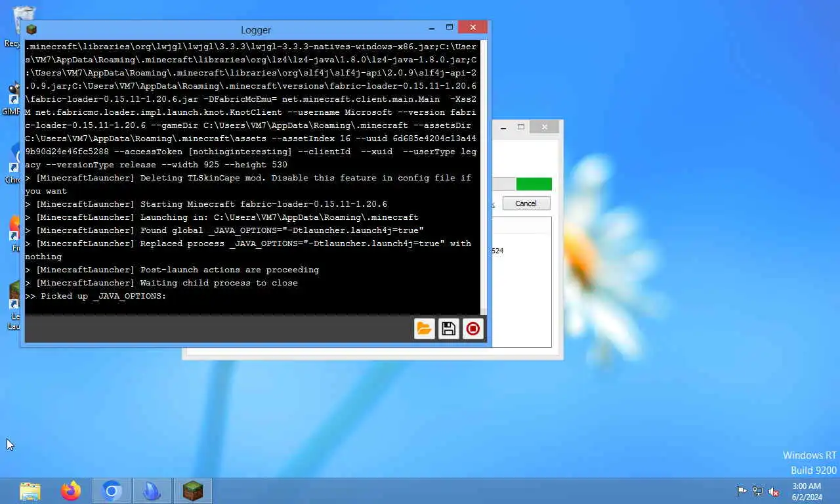Open File Explorer from taskbar
Screen dimensions: 840x504
[x=30, y=491]
